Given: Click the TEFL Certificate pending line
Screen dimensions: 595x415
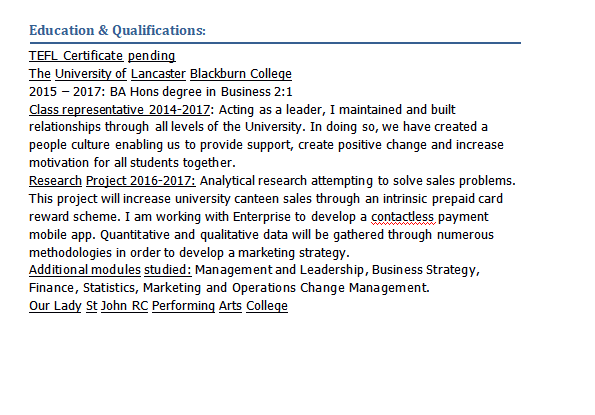Looking at the screenshot, I should point(102,56).
